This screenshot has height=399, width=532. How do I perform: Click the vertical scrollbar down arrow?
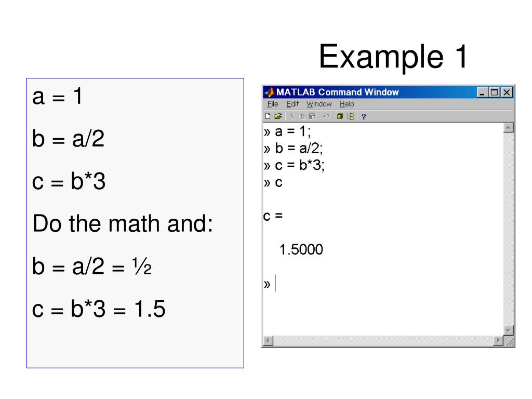pos(508,330)
